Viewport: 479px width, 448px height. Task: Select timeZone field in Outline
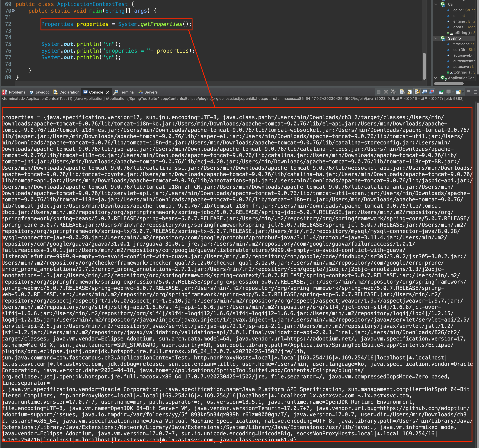coord(461,44)
